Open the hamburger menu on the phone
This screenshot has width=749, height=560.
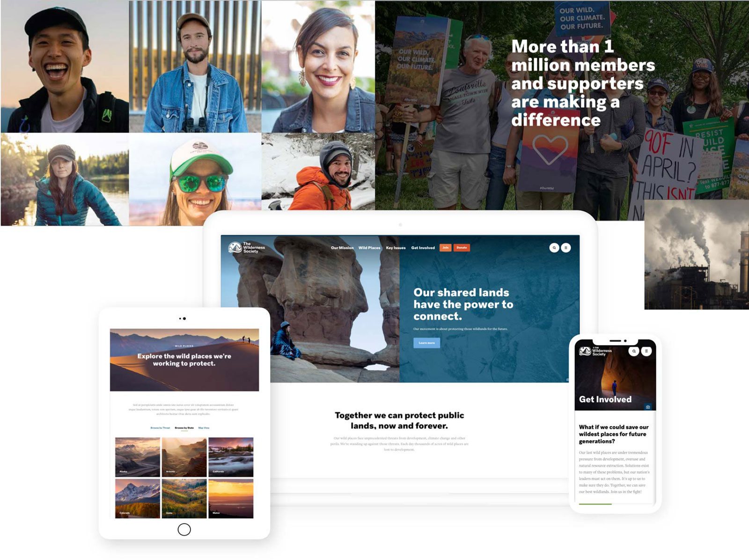click(x=646, y=351)
